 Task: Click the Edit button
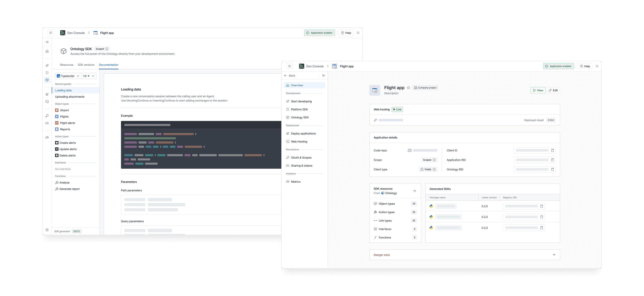[x=553, y=90]
